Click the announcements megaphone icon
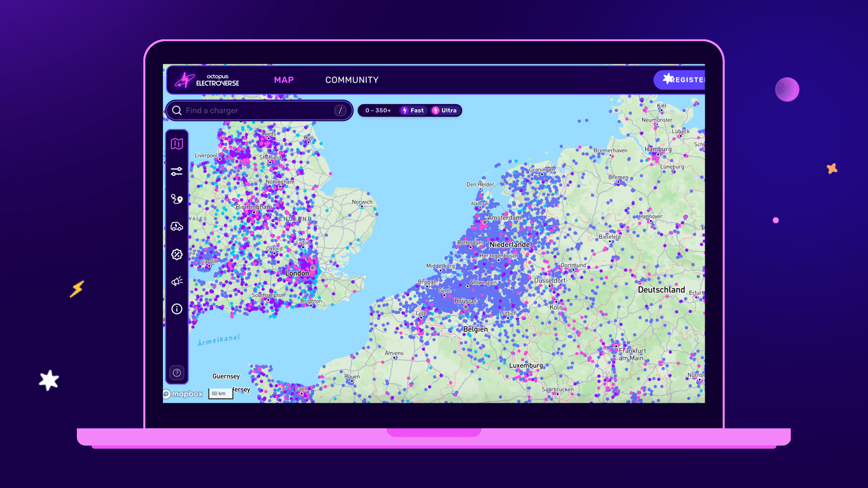 pos(177,281)
